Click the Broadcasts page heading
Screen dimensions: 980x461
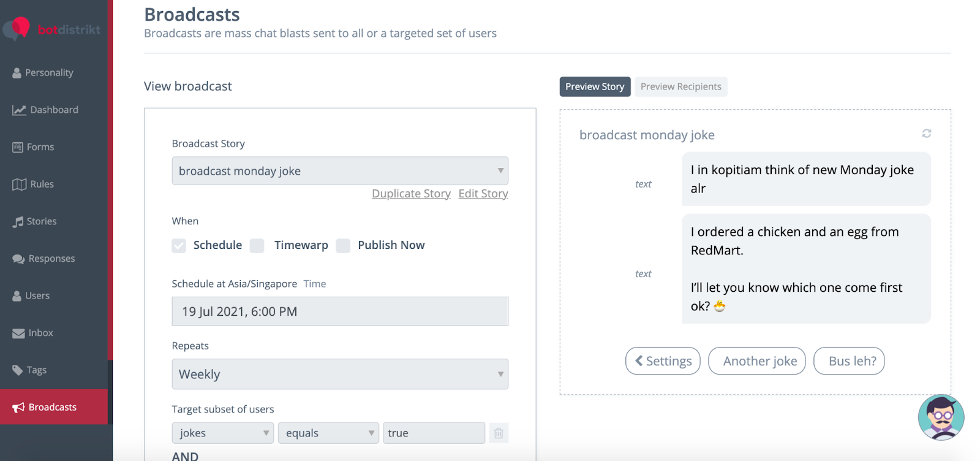[192, 14]
